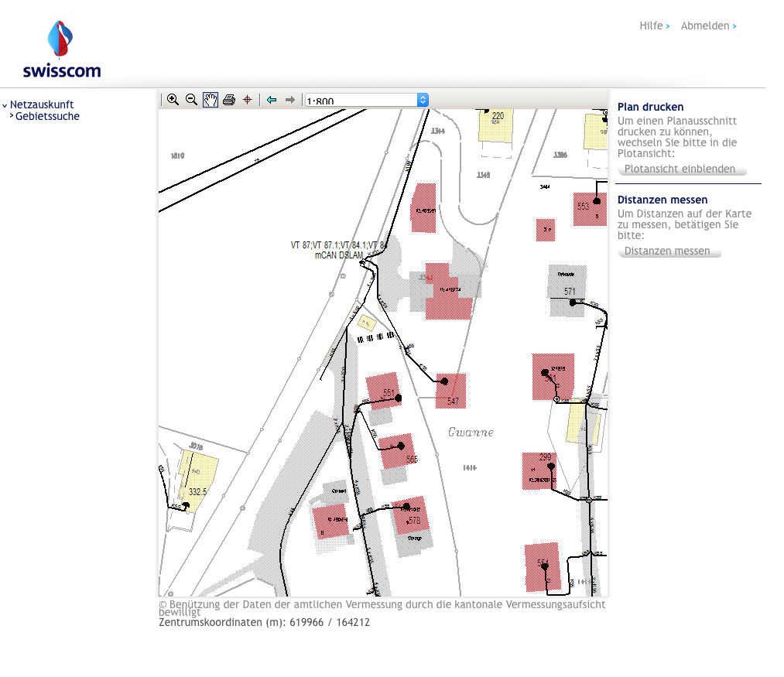Click the Swisscom logo

pyautogui.click(x=62, y=50)
